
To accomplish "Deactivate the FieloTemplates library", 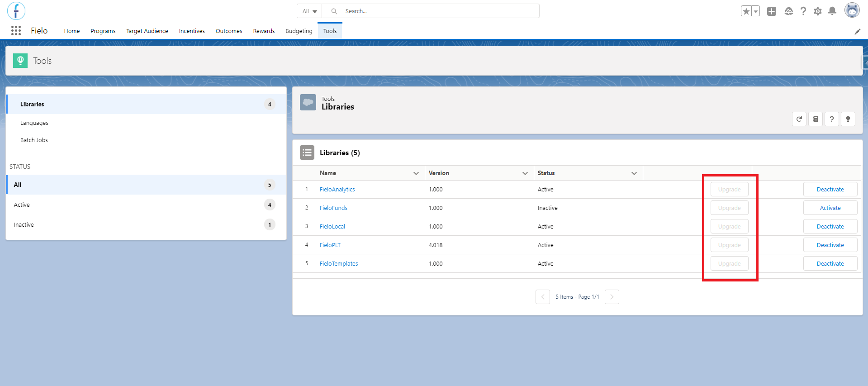I will (830, 264).
